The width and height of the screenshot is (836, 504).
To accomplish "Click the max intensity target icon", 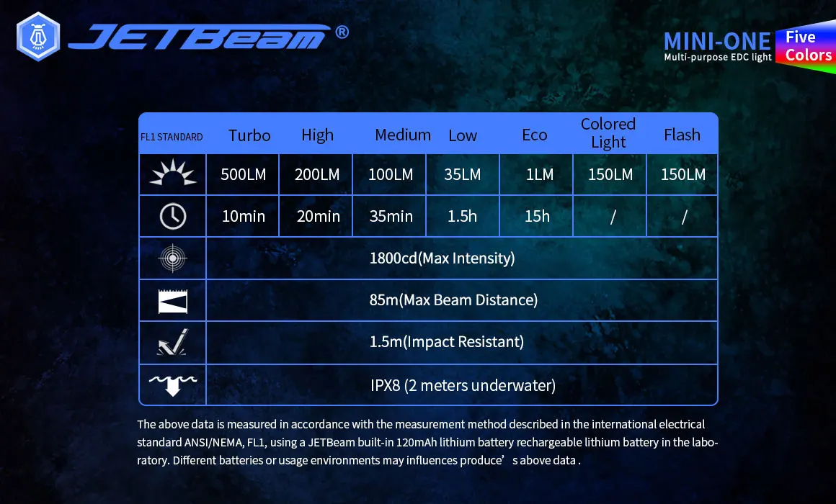I will pyautogui.click(x=173, y=258).
